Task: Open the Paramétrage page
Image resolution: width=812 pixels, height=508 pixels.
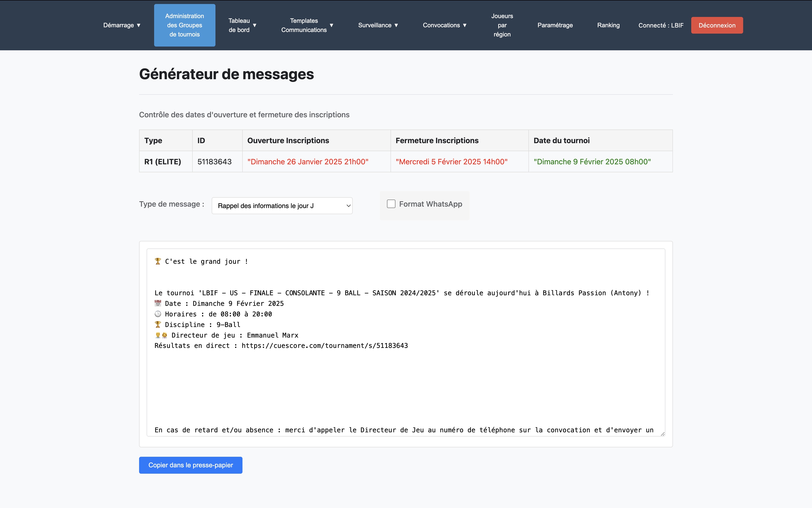Action: (555, 25)
